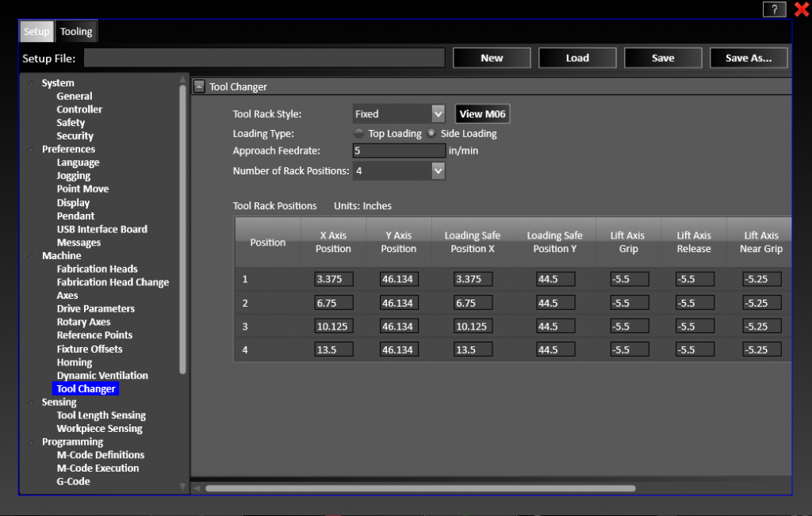The image size is (812, 516).
Task: Click the New setup file button
Action: coord(492,58)
